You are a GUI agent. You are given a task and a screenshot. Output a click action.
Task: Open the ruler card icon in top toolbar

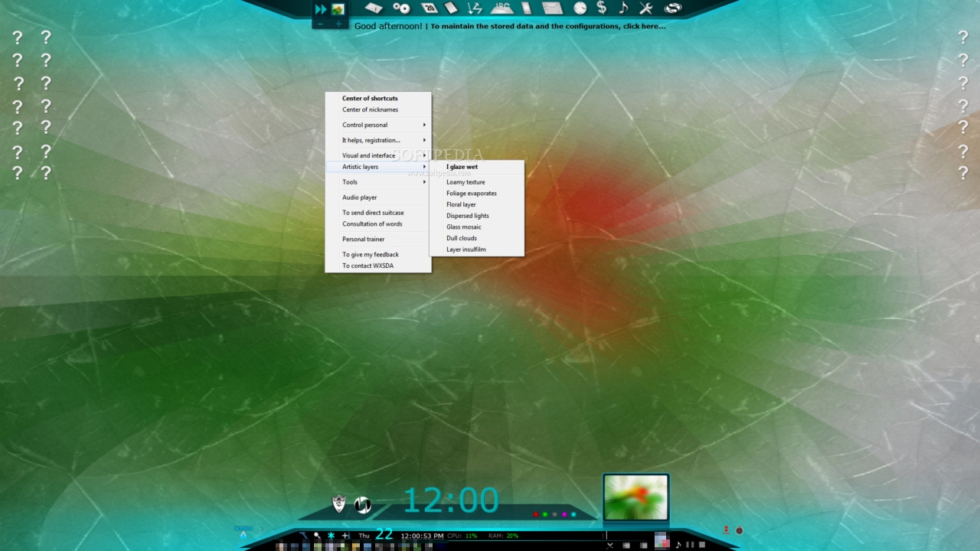click(x=374, y=8)
